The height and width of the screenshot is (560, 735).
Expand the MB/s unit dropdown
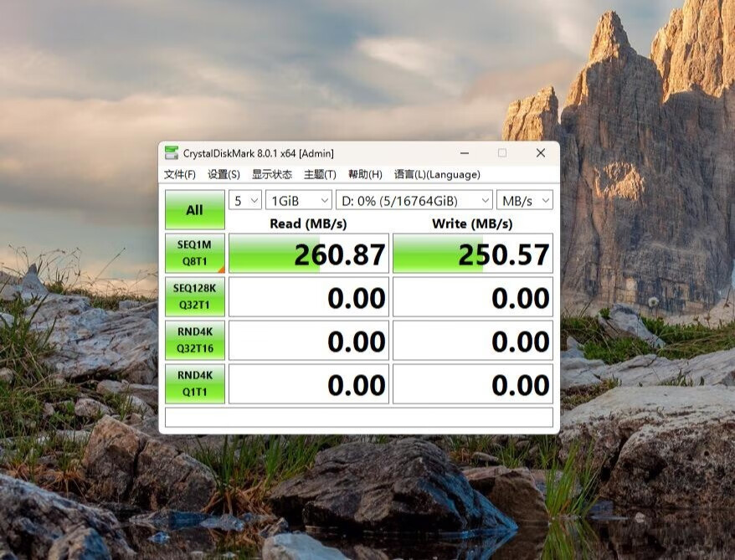click(525, 201)
